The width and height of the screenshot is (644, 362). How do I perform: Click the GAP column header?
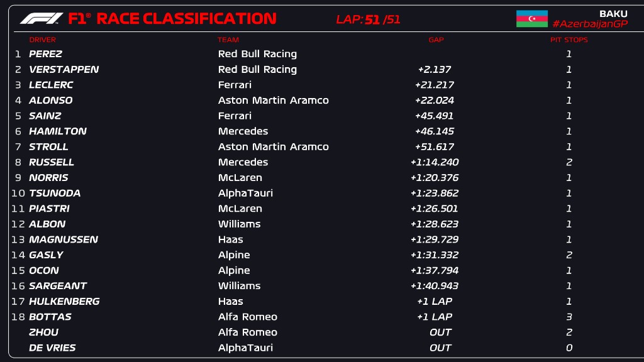click(x=436, y=40)
